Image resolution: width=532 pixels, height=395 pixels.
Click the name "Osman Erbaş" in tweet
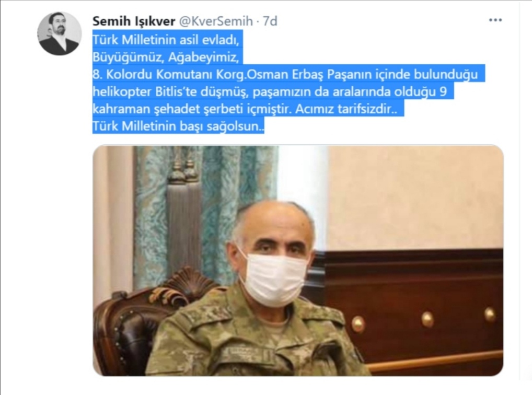[x=285, y=74]
